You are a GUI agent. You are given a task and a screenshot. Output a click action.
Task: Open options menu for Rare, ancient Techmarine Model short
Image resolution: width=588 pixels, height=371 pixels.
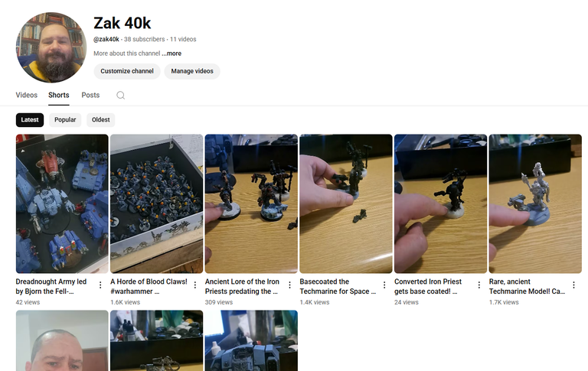pyautogui.click(x=573, y=285)
